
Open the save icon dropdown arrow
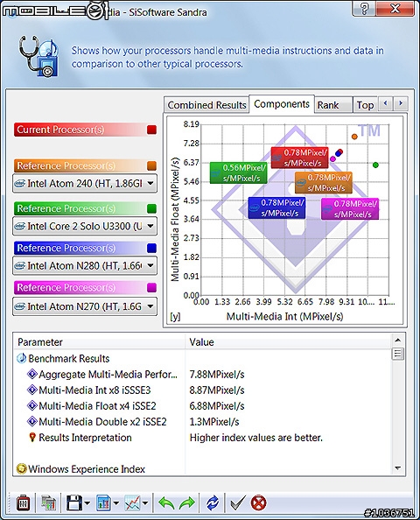[87, 503]
